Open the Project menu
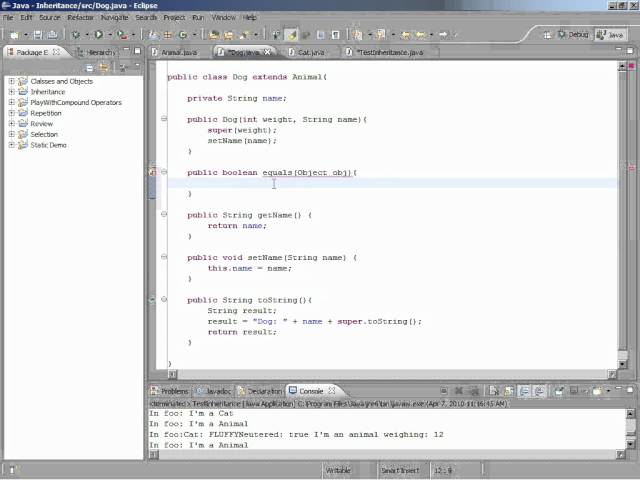This screenshot has height=480, width=640. tap(174, 18)
